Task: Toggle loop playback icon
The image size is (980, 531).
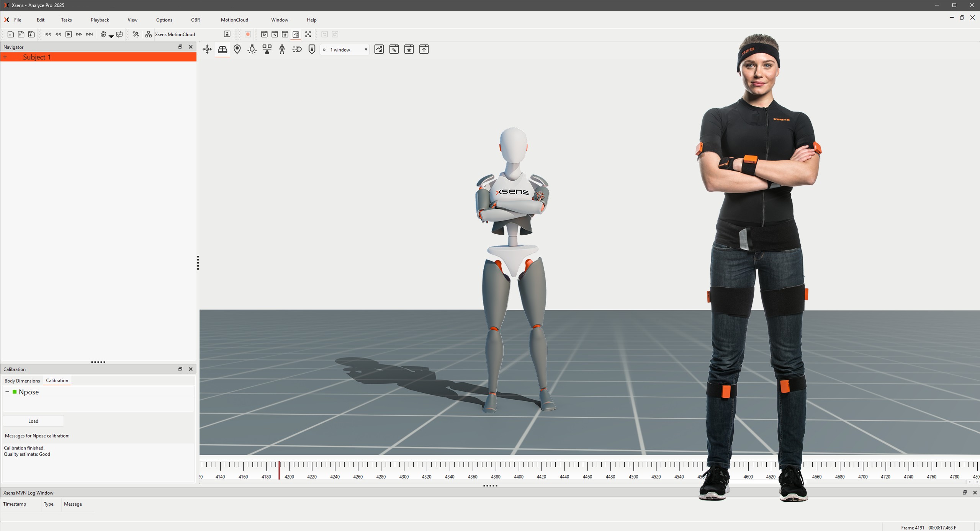Action: click(x=119, y=34)
